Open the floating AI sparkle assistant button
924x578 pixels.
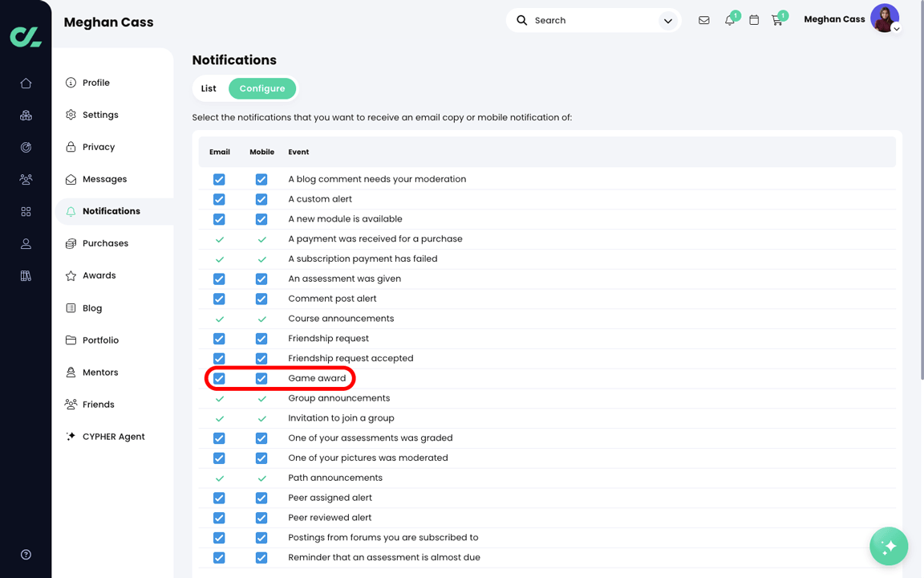[889, 546]
